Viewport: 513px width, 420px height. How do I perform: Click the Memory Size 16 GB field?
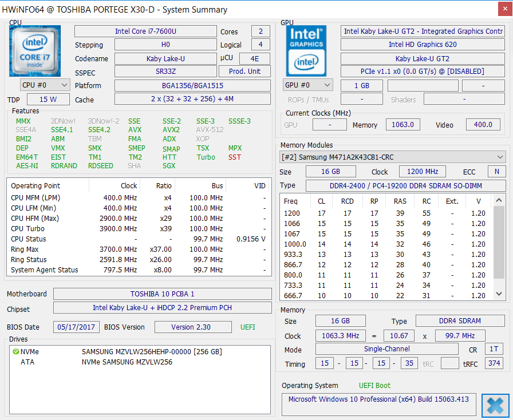tap(340, 321)
